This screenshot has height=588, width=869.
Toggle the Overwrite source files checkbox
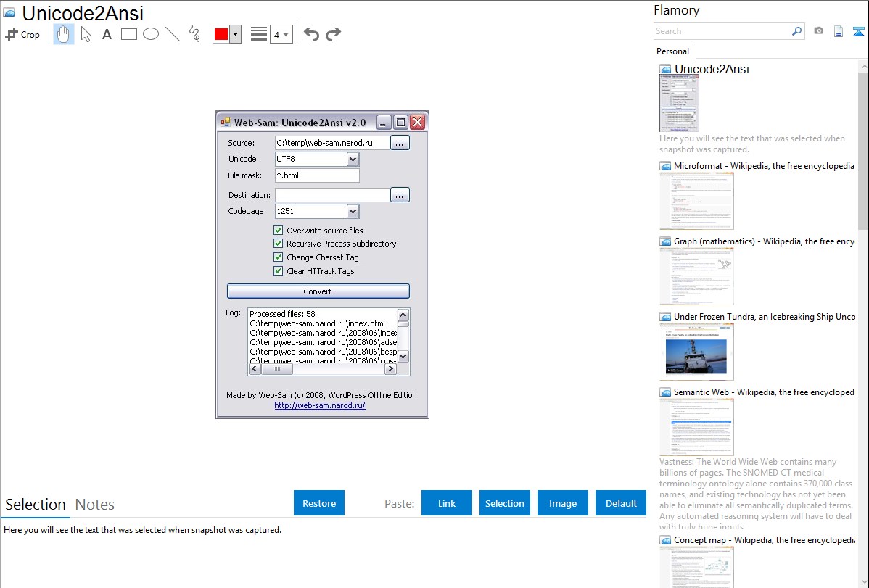(278, 231)
